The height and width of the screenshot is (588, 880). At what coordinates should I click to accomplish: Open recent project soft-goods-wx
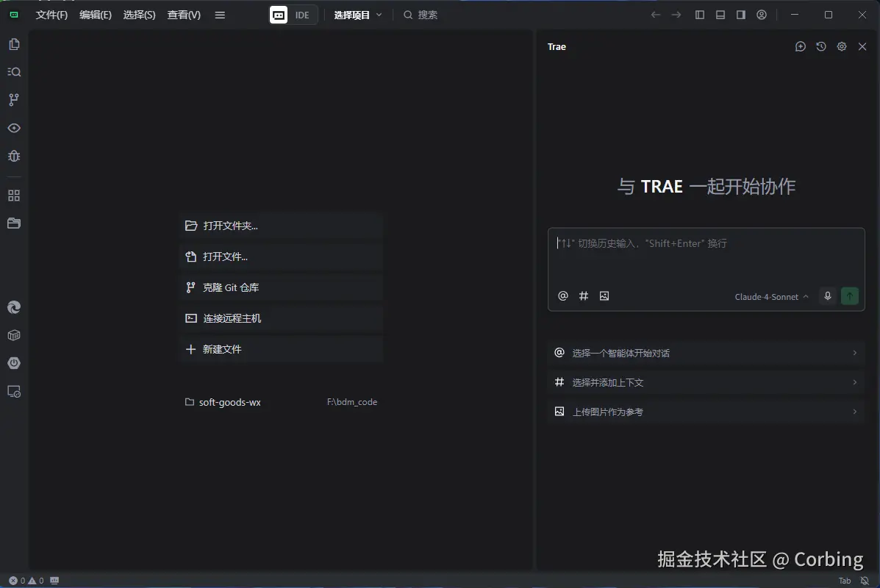tap(282, 402)
